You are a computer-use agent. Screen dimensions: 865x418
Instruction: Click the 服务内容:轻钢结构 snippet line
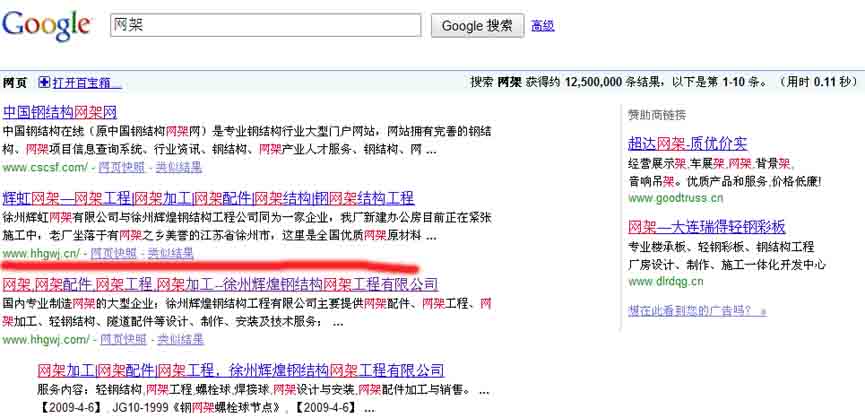(264, 390)
